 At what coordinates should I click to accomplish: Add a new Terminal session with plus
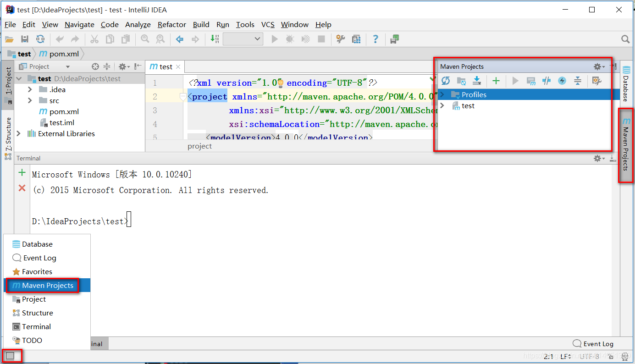tap(22, 173)
